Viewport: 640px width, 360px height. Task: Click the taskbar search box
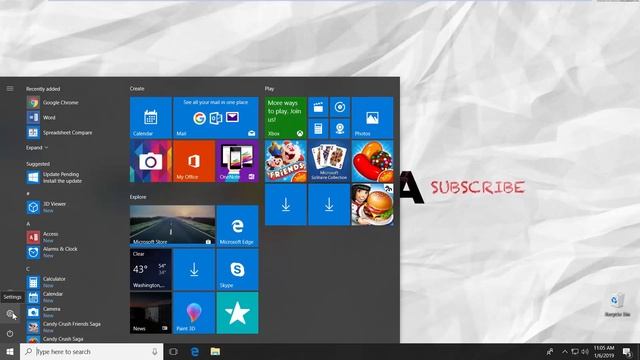click(91, 351)
